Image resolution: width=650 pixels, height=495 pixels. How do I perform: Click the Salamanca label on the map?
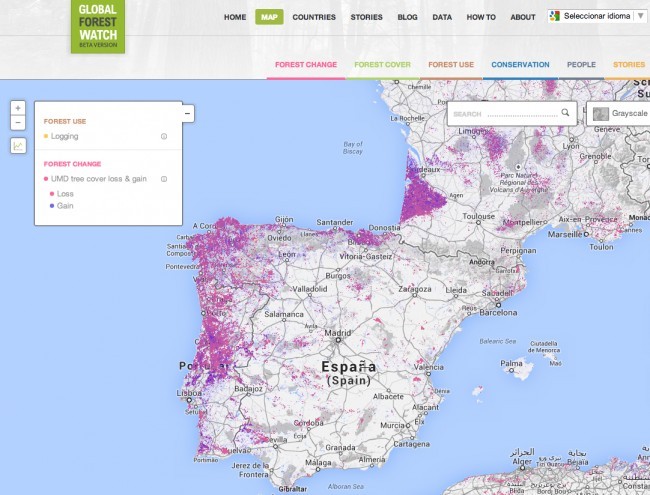[x=284, y=314]
